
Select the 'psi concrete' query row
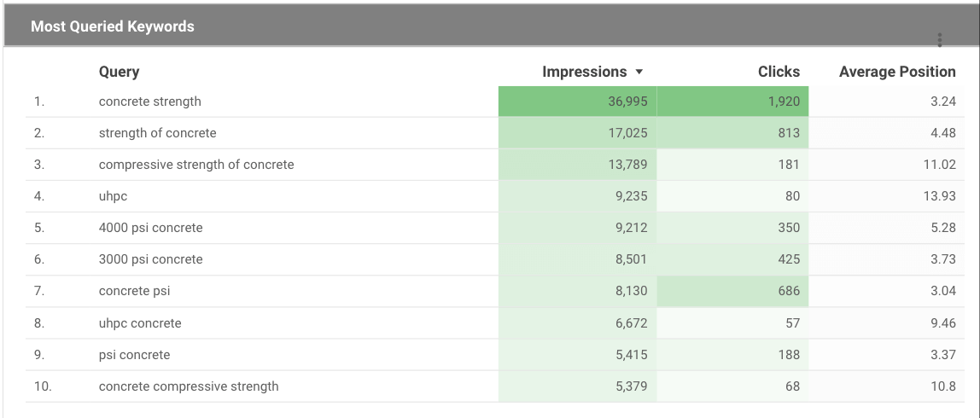coord(495,355)
